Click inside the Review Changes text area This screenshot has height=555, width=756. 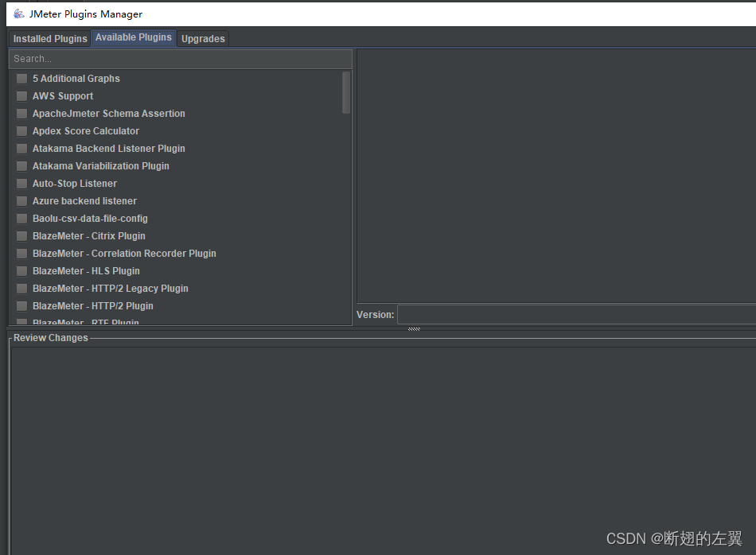384,451
